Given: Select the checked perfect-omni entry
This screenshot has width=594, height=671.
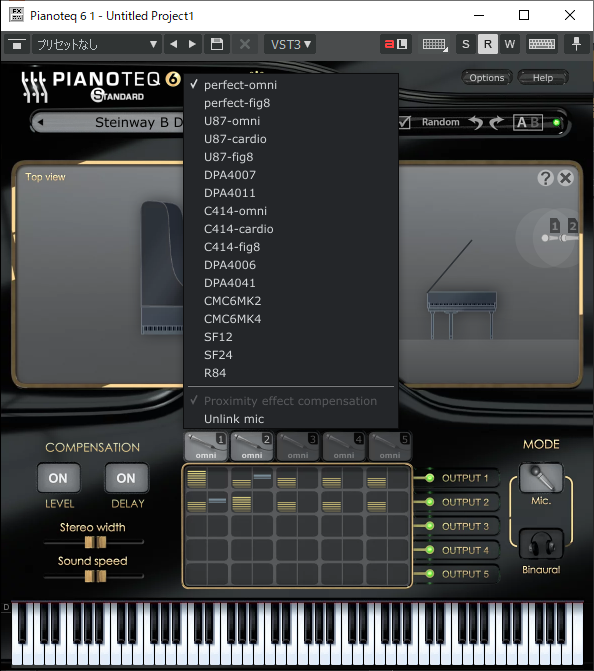Looking at the screenshot, I should tap(291, 85).
